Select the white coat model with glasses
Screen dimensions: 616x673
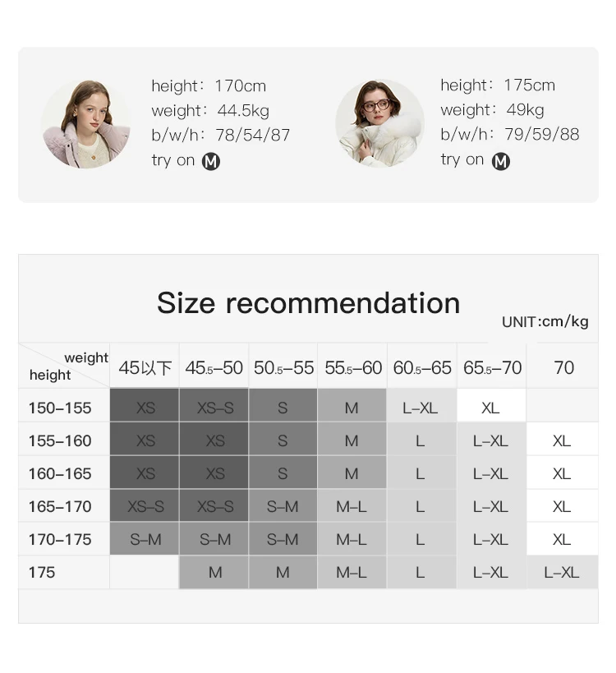coord(379,123)
